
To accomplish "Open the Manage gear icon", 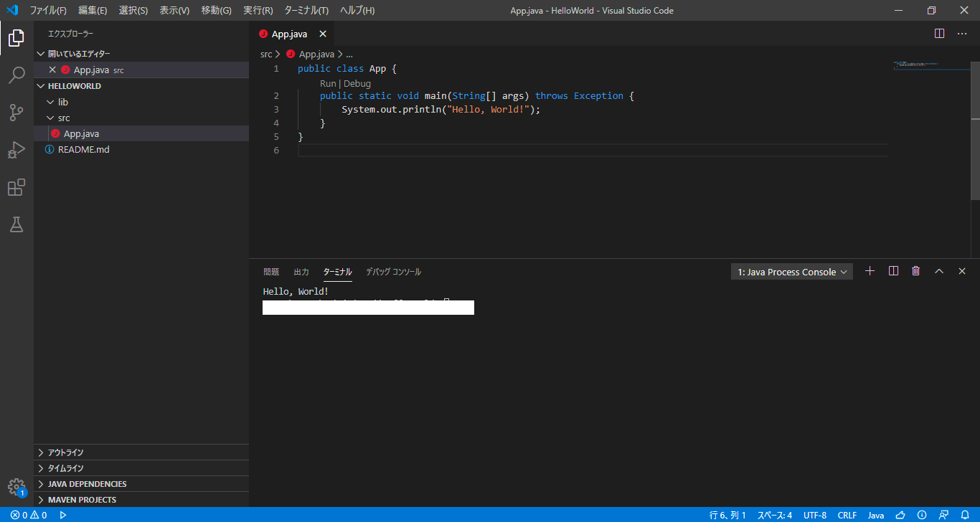I will pyautogui.click(x=17, y=488).
